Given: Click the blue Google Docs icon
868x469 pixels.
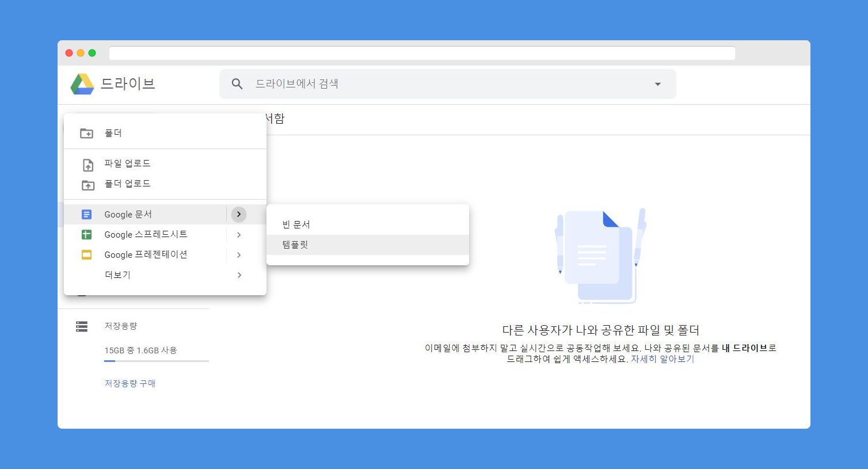Looking at the screenshot, I should 86,215.
